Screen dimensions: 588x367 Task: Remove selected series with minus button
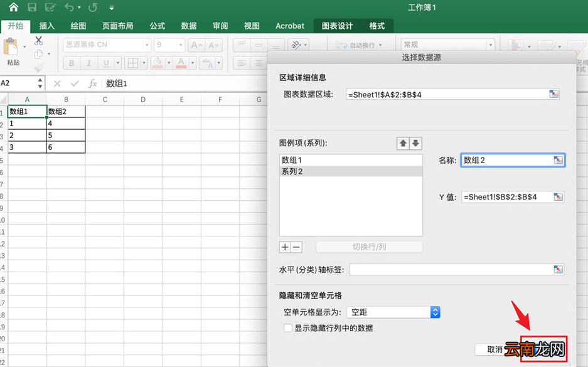tap(296, 247)
